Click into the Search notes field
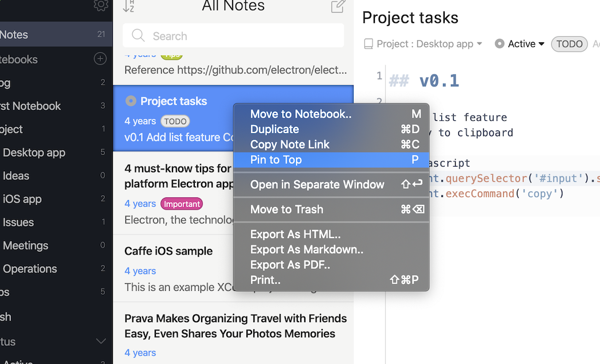Screen dimensions: 600x364 click(x=241, y=36)
